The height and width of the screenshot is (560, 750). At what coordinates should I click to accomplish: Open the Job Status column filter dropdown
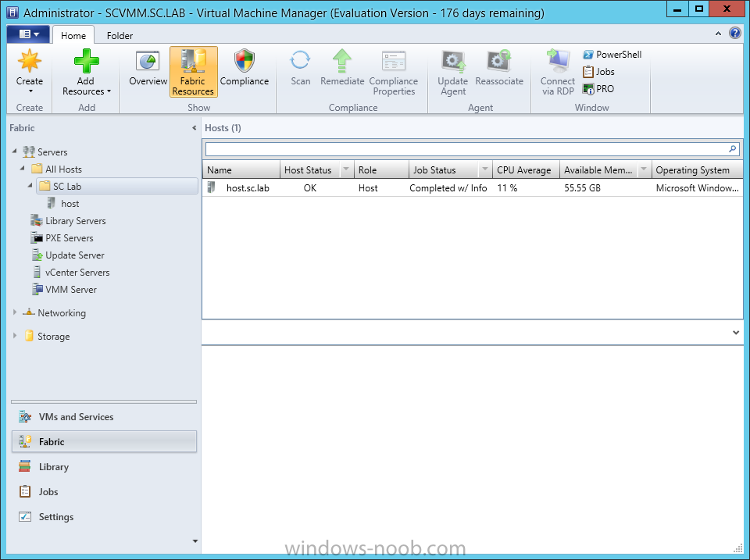(485, 169)
